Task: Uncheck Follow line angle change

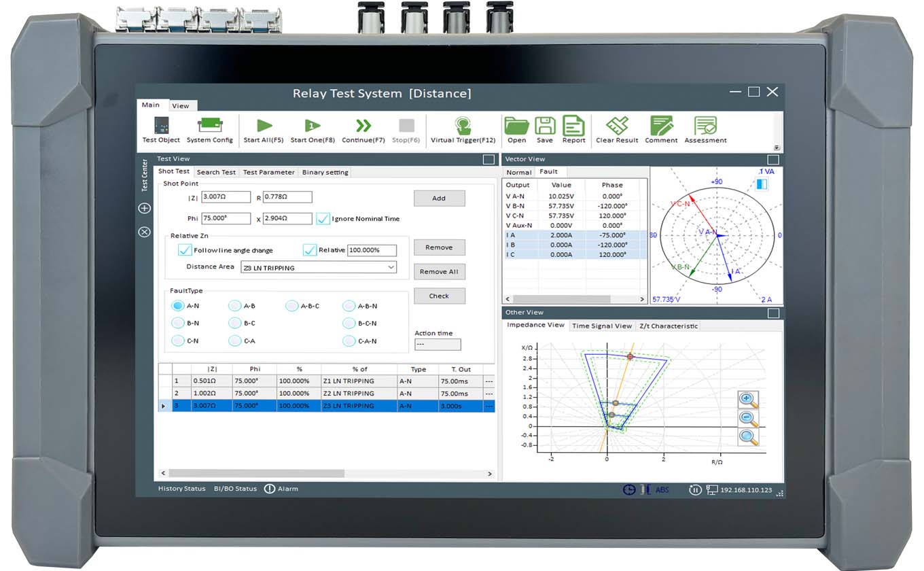Action: [x=185, y=250]
